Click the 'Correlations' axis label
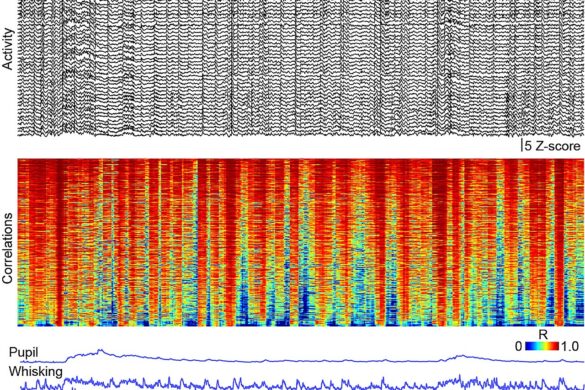The height and width of the screenshot is (390, 585). coord(8,248)
